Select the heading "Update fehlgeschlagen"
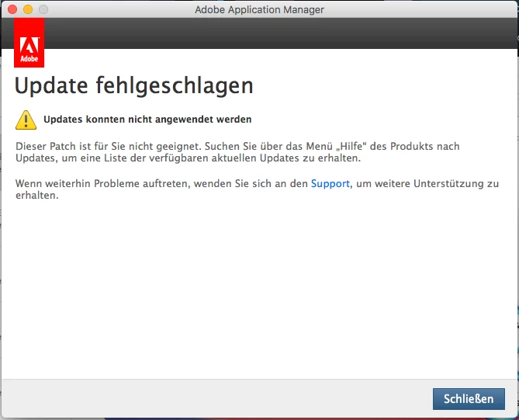Viewport: 519px width, 420px height. pyautogui.click(x=134, y=86)
